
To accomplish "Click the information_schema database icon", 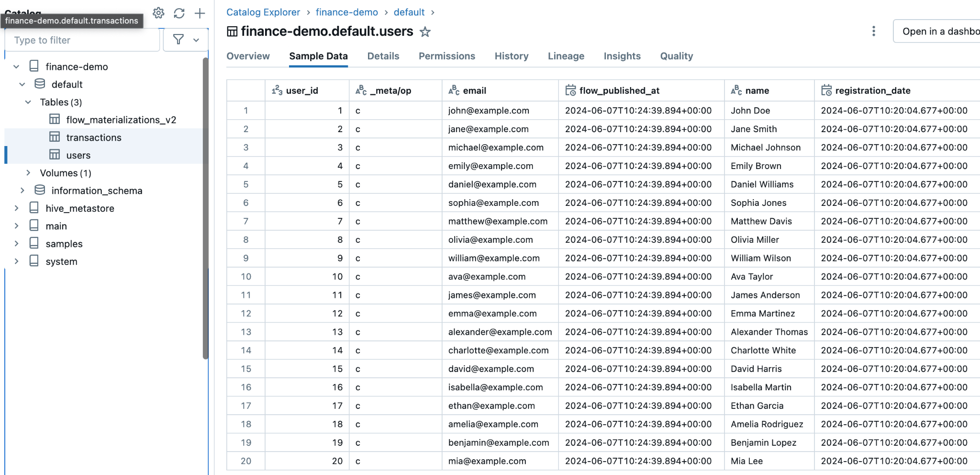I will click(x=40, y=190).
